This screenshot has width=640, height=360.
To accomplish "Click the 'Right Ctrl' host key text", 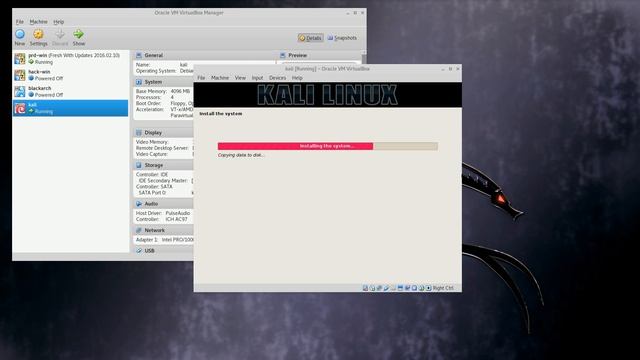I will (443, 288).
